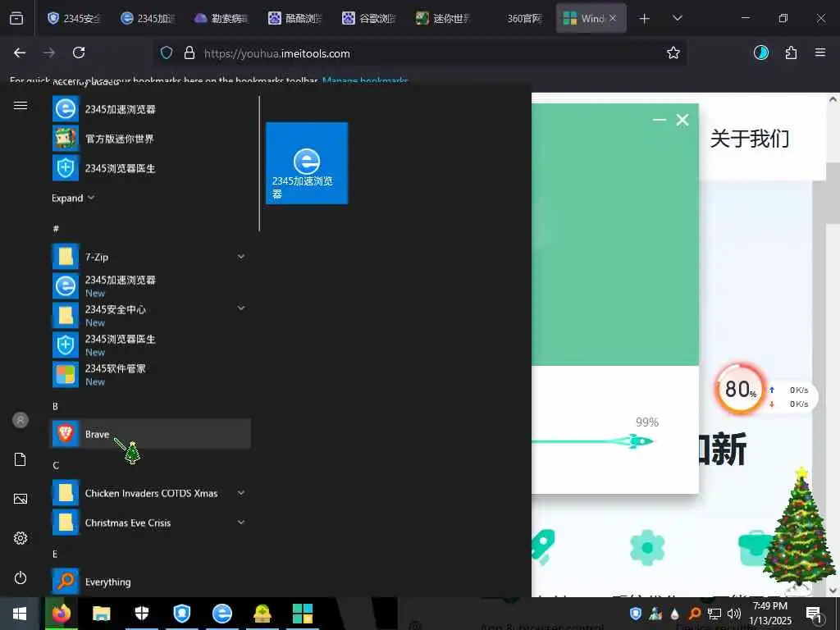
Task: Open recently added 2345浏览器医生
Action: pyautogui.click(x=150, y=168)
